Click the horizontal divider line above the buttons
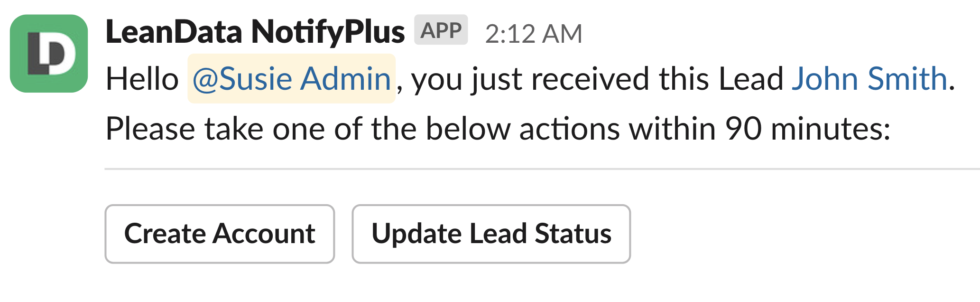The height and width of the screenshot is (302, 980). click(541, 169)
